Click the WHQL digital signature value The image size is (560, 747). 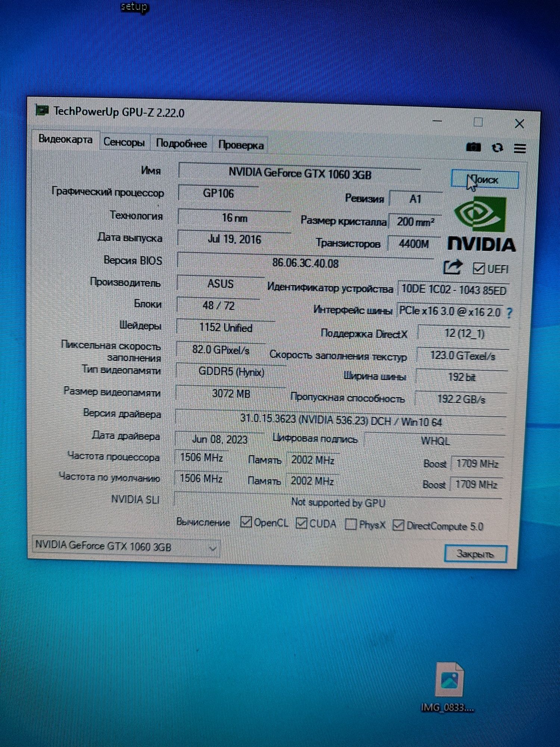click(435, 441)
